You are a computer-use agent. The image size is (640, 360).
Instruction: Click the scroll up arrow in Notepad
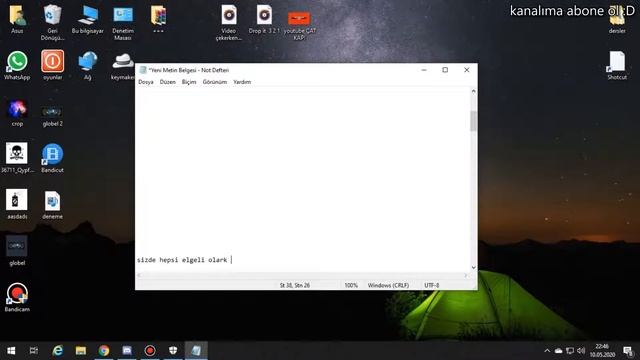tap(473, 91)
